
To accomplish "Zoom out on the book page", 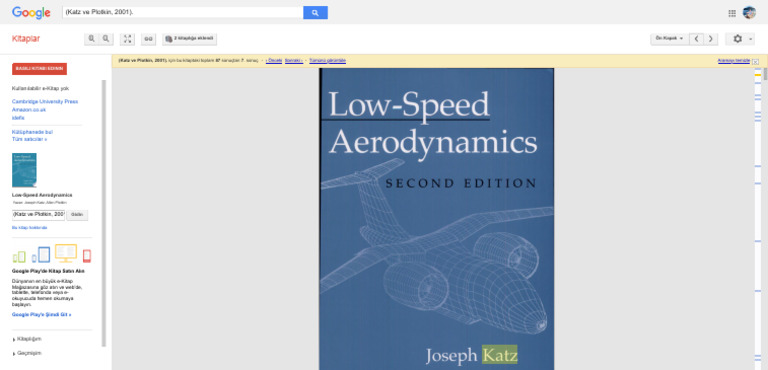I will coord(106,39).
